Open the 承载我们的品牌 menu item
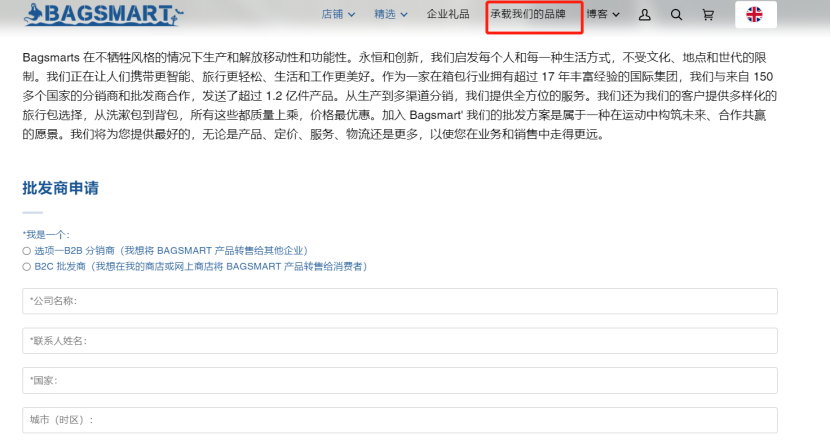This screenshot has height=440, width=831. point(528,14)
